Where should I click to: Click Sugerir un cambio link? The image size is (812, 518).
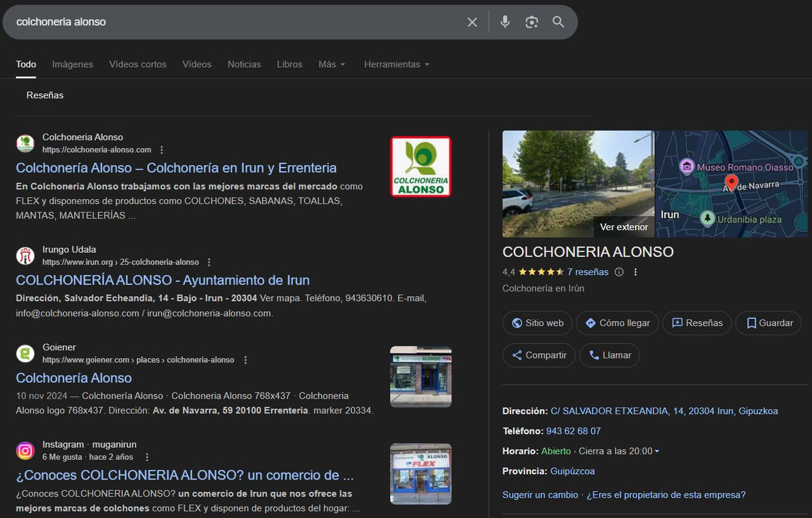click(x=540, y=495)
